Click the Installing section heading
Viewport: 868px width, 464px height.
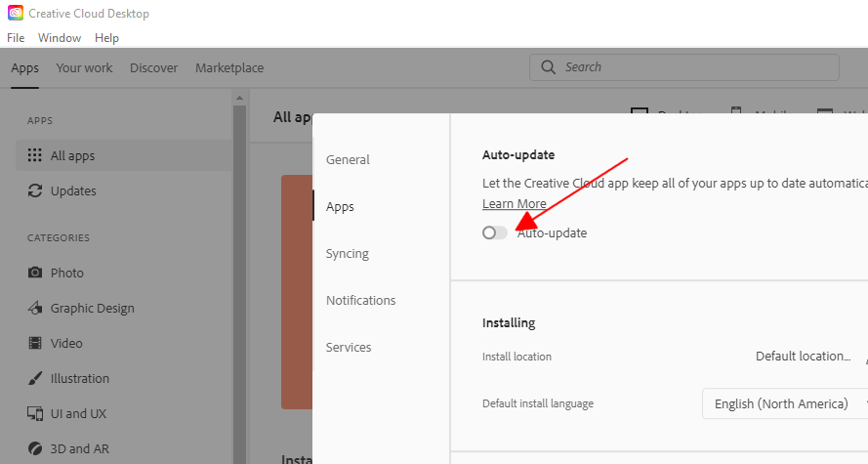point(509,322)
